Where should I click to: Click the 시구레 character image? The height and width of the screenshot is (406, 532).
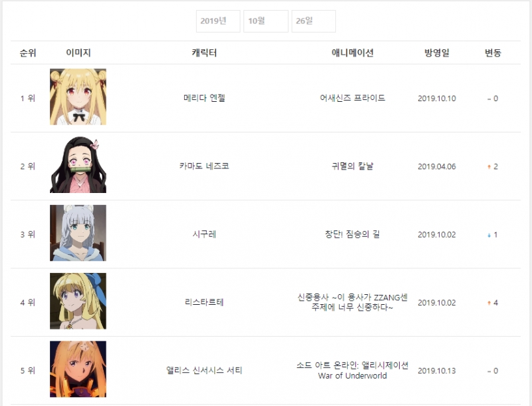click(x=78, y=233)
